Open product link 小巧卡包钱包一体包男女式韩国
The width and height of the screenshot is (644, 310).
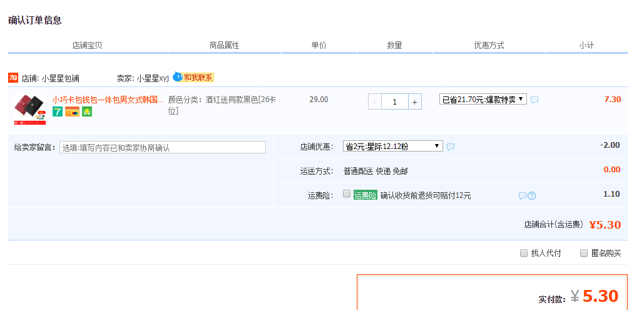(x=108, y=100)
